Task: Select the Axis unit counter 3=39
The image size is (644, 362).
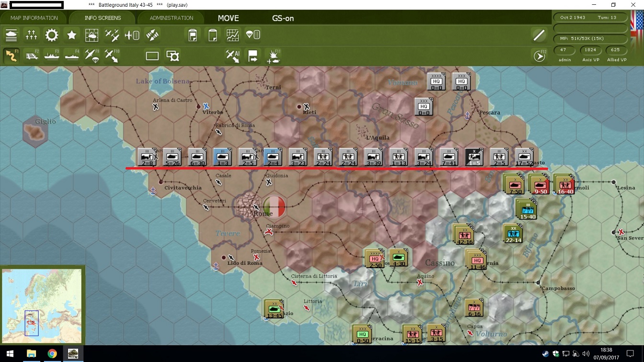Action: point(373,157)
